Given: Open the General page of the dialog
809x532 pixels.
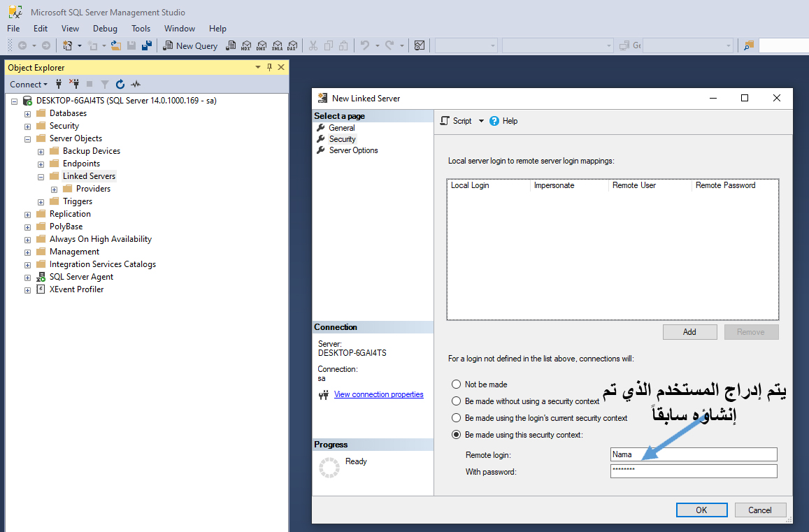Looking at the screenshot, I should coord(341,128).
